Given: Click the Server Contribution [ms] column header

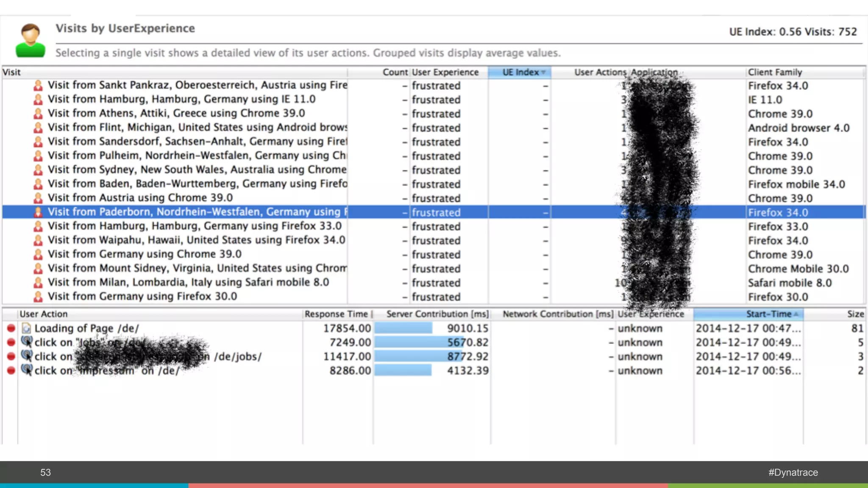Looking at the screenshot, I should pyautogui.click(x=437, y=314).
